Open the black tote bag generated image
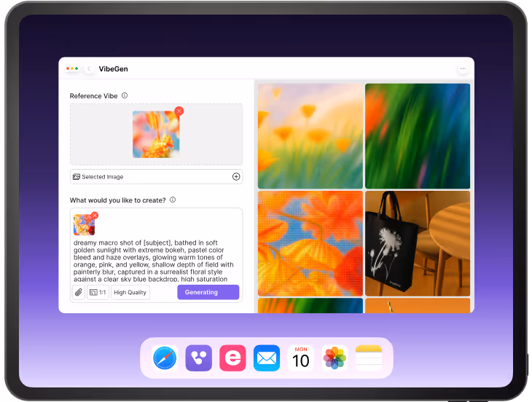Screen dimensions: 532x402 point(418,243)
